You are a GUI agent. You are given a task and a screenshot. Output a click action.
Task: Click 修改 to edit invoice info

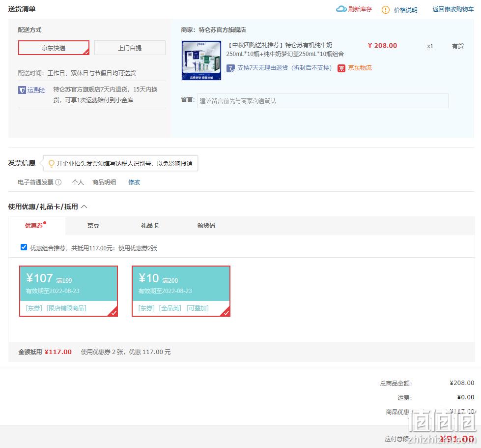point(134,182)
